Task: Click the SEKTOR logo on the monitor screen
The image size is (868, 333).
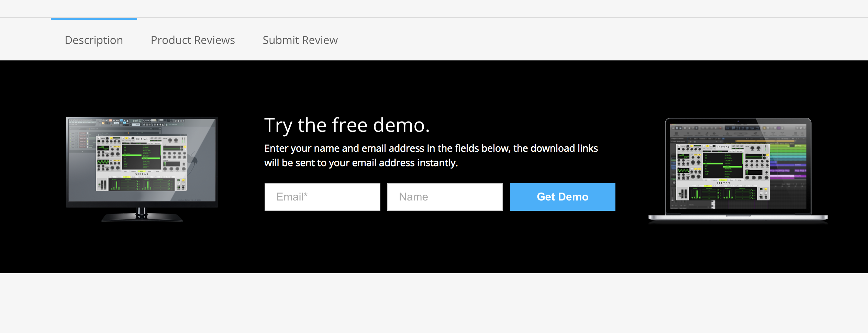Action: tap(142, 174)
